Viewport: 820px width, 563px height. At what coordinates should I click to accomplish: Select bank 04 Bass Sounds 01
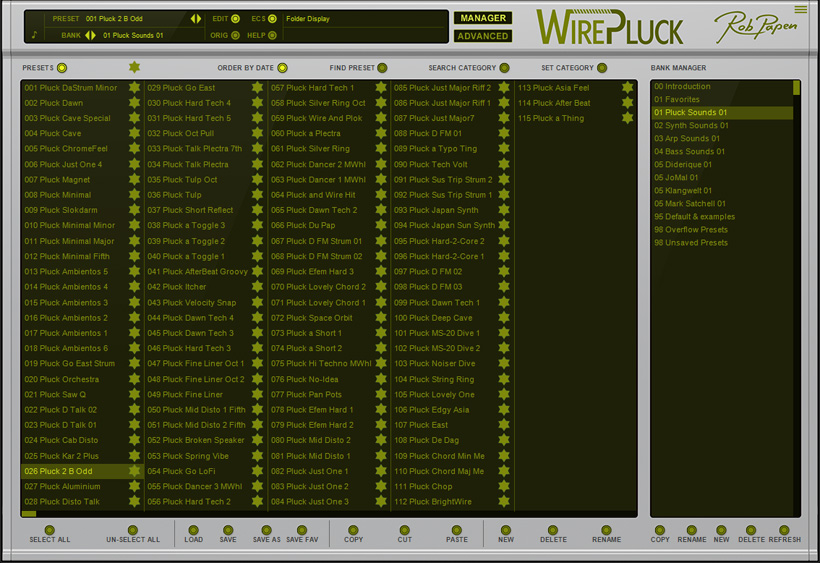pyautogui.click(x=722, y=152)
